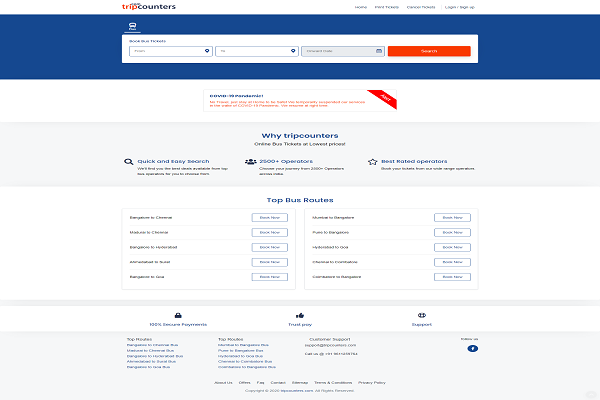The width and height of the screenshot is (600, 400).
Task: Open Cancel Tickets in top menu
Action: coord(422,7)
